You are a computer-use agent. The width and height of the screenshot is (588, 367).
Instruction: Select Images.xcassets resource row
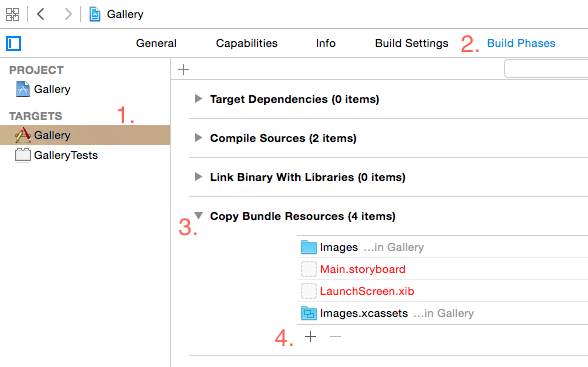coord(442,313)
